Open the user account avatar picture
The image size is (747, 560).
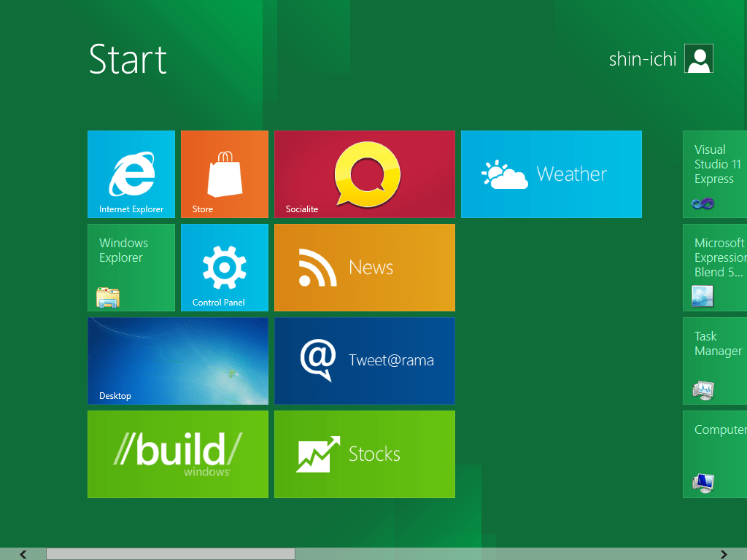coord(698,59)
